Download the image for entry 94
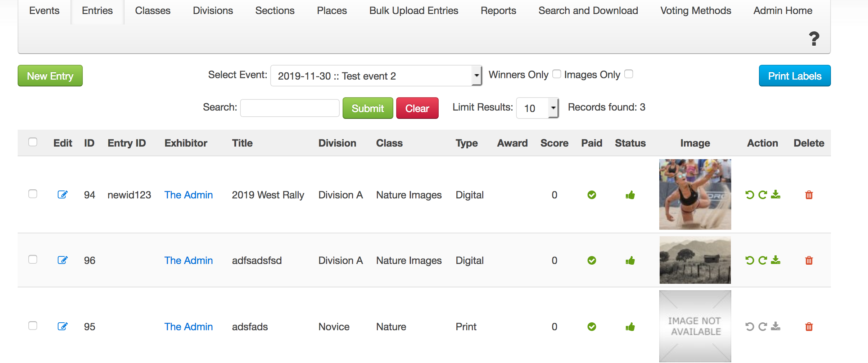 click(x=776, y=195)
